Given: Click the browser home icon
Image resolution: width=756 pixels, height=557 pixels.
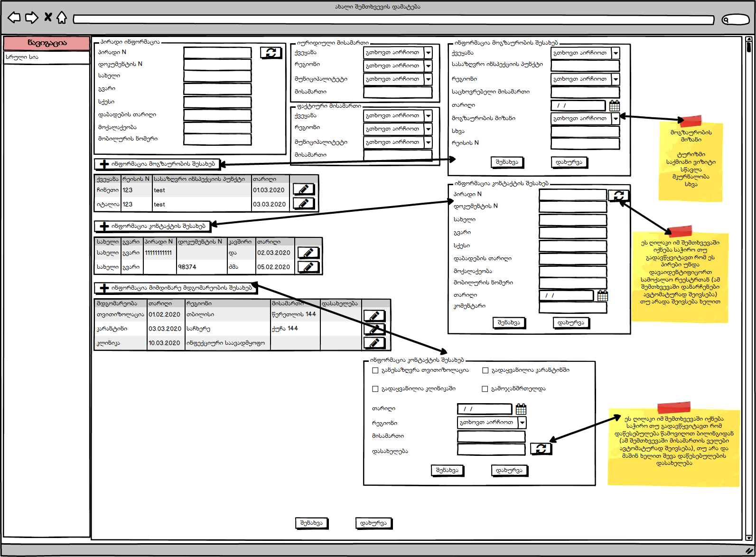Looking at the screenshot, I should point(62,18).
